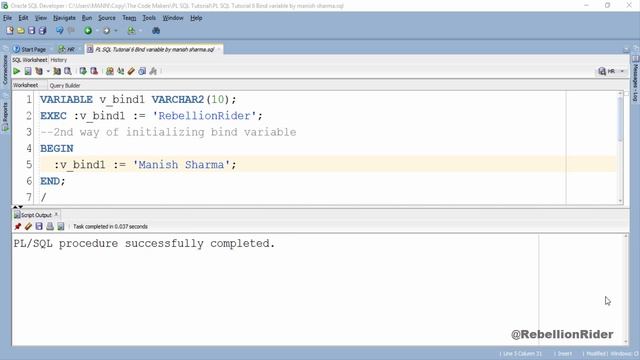Open the Window menu

pos(173,18)
